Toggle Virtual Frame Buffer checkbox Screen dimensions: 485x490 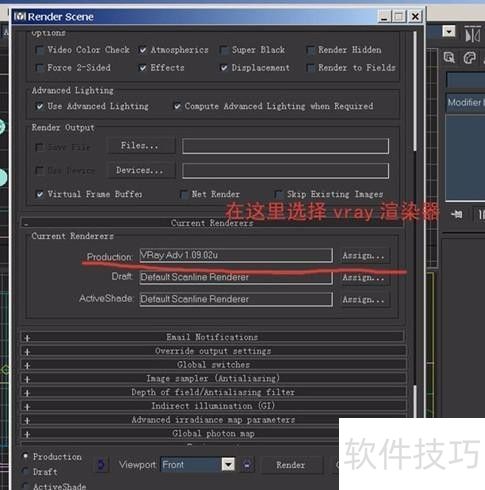point(40,194)
